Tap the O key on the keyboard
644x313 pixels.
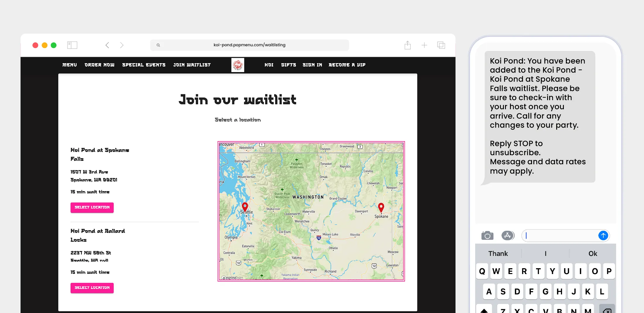[595, 271]
